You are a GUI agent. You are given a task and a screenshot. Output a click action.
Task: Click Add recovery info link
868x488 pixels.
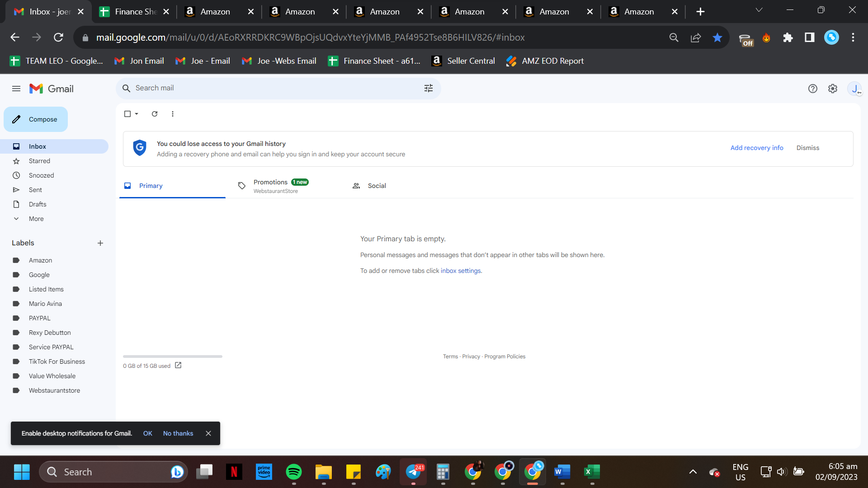pyautogui.click(x=757, y=148)
